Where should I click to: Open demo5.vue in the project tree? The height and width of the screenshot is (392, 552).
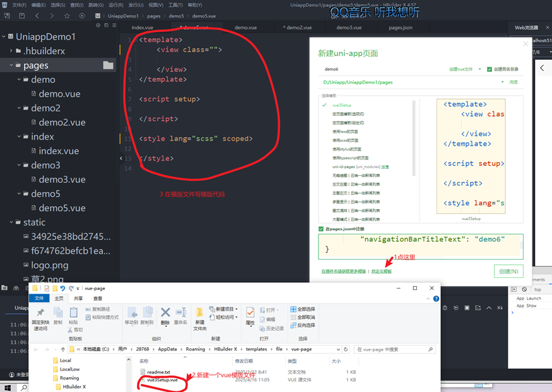(62, 208)
